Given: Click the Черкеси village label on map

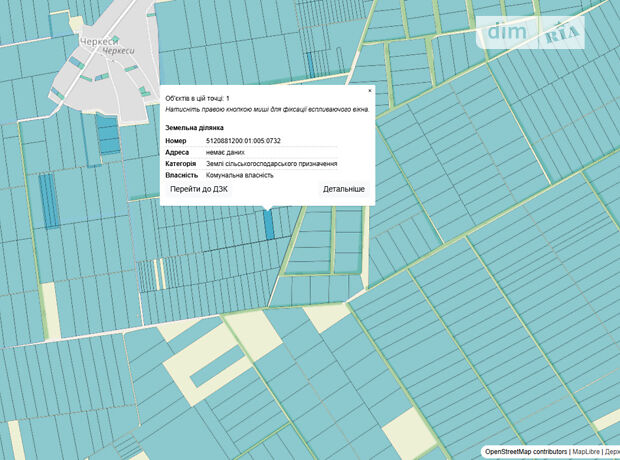Looking at the screenshot, I should click(x=100, y=42).
